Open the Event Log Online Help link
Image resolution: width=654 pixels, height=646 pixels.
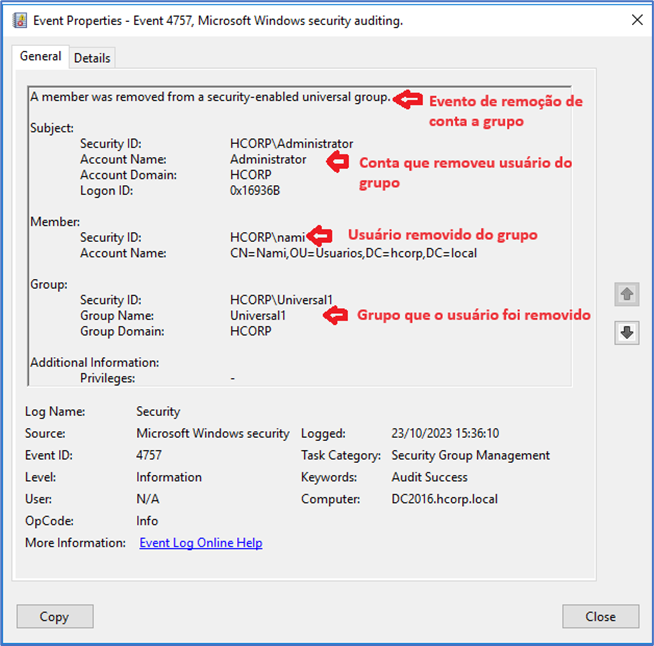click(x=200, y=543)
